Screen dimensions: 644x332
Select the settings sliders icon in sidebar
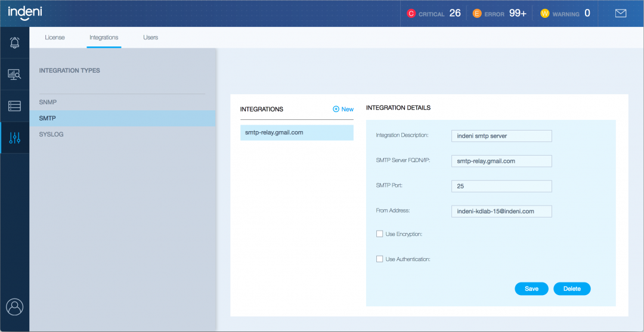coord(14,138)
